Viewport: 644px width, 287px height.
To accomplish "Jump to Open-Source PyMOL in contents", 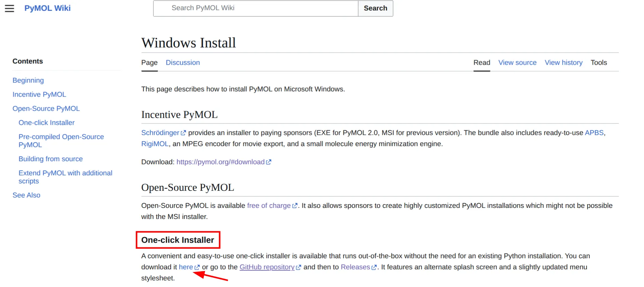I will (46, 109).
